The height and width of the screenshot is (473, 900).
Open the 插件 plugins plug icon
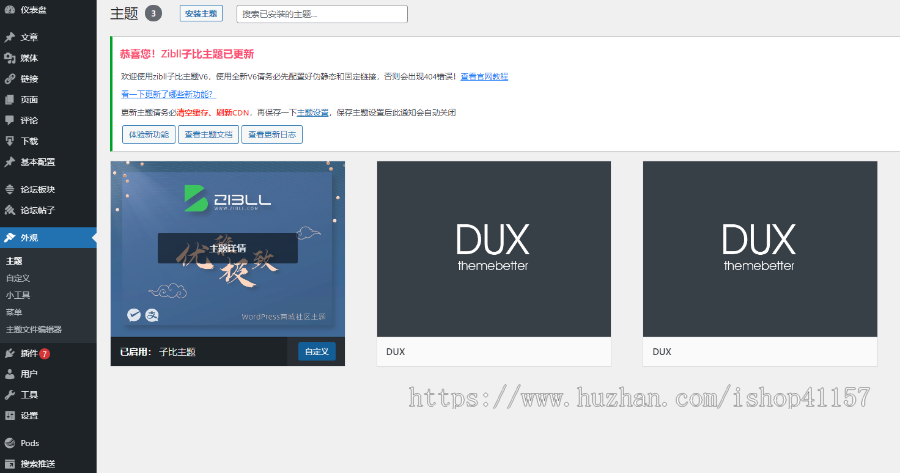click(x=10, y=353)
